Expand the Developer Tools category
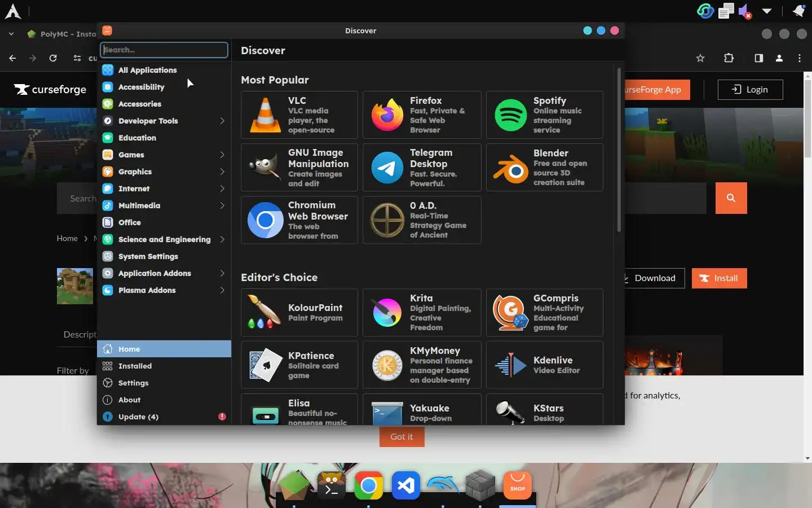The image size is (812, 508). click(222, 121)
